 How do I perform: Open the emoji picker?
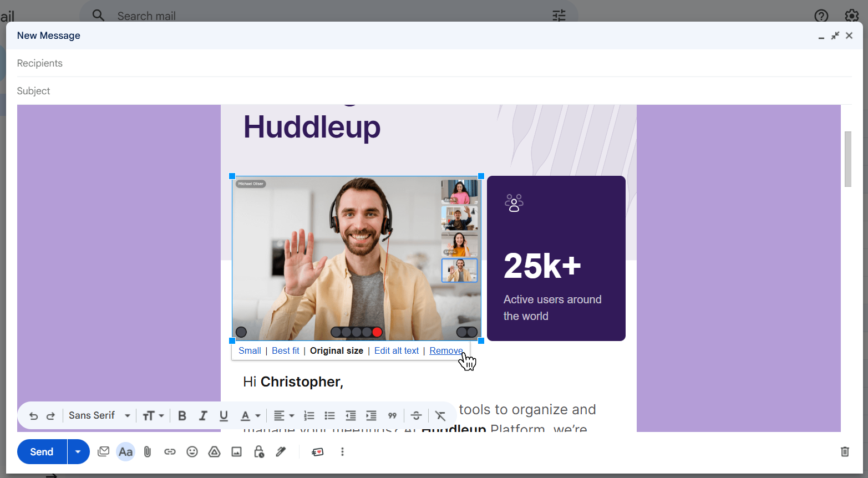pyautogui.click(x=192, y=452)
